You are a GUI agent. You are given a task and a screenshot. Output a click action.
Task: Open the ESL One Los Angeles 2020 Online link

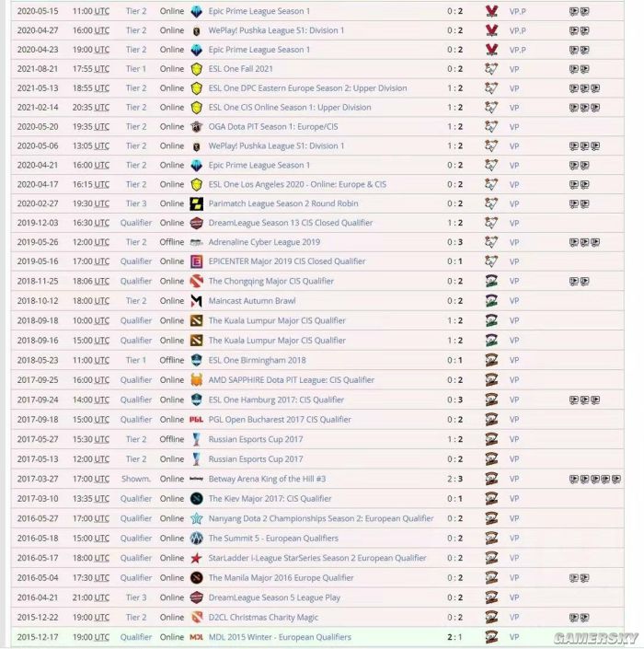click(x=297, y=185)
